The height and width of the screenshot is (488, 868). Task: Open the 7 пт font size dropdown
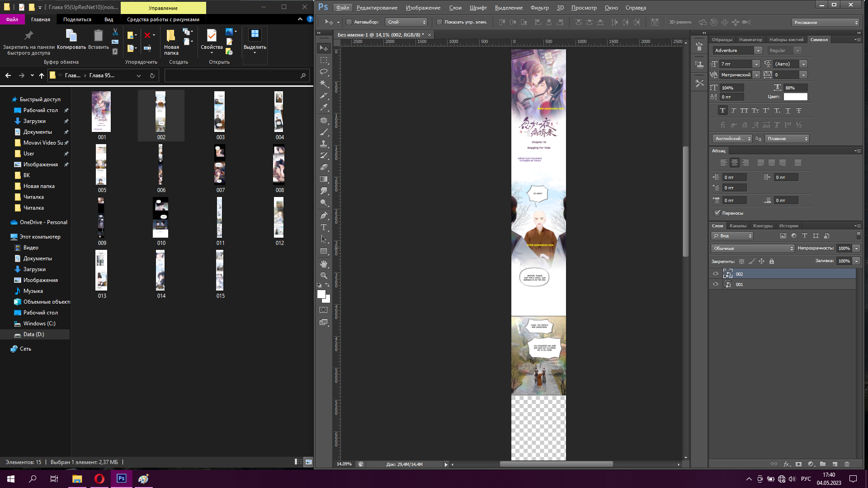(x=756, y=64)
